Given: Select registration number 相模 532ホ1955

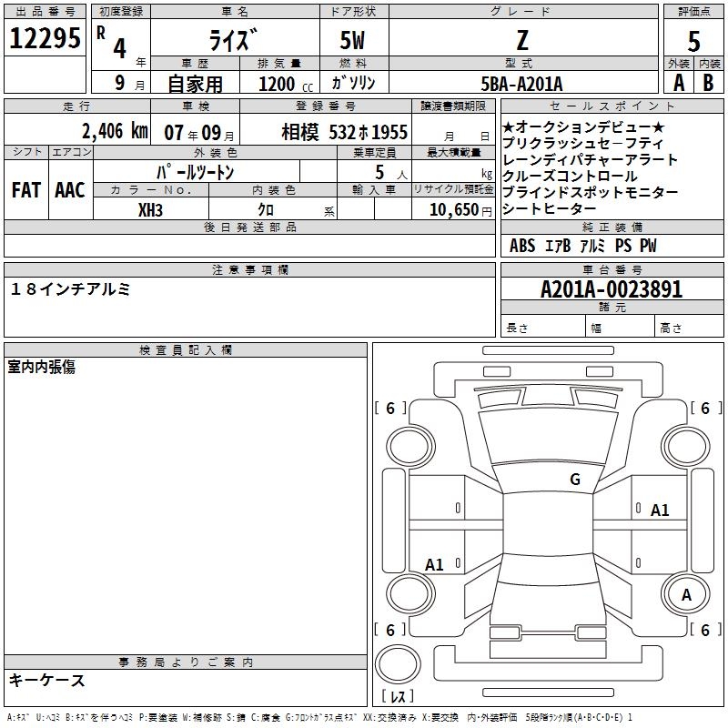Looking at the screenshot, I should 345,132.
